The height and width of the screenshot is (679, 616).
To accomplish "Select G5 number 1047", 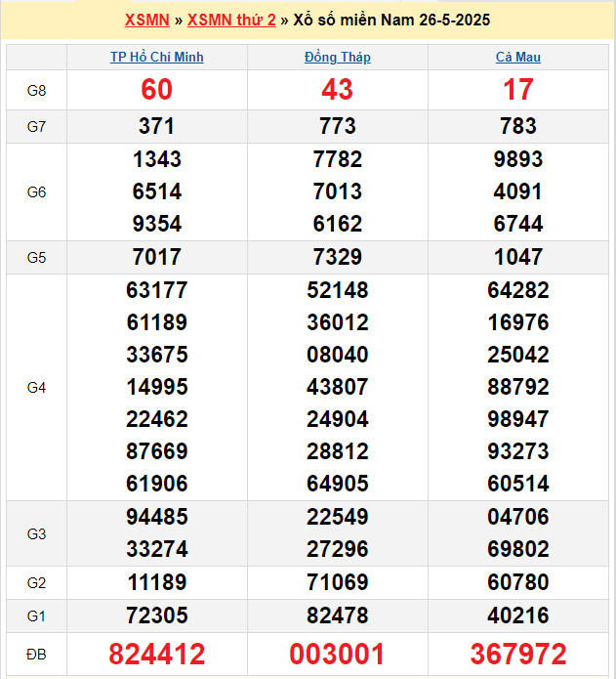I will (x=518, y=257).
